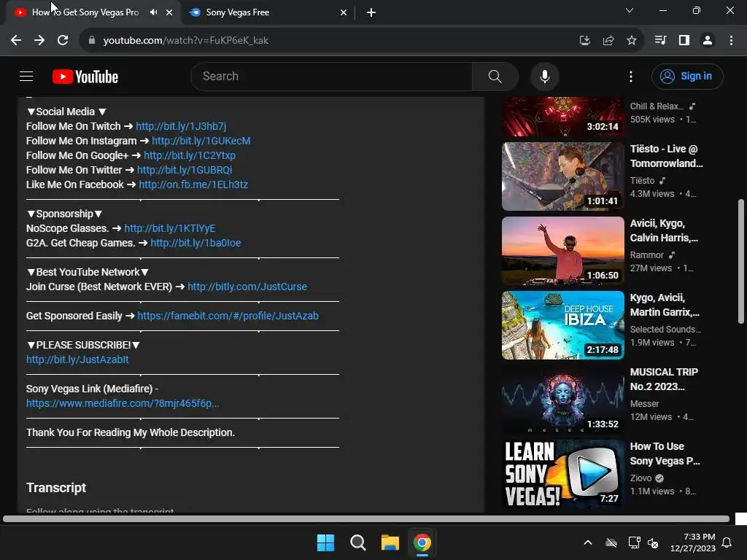Go forward with the browser forward arrow
The width and height of the screenshot is (747, 560).
coord(39,41)
